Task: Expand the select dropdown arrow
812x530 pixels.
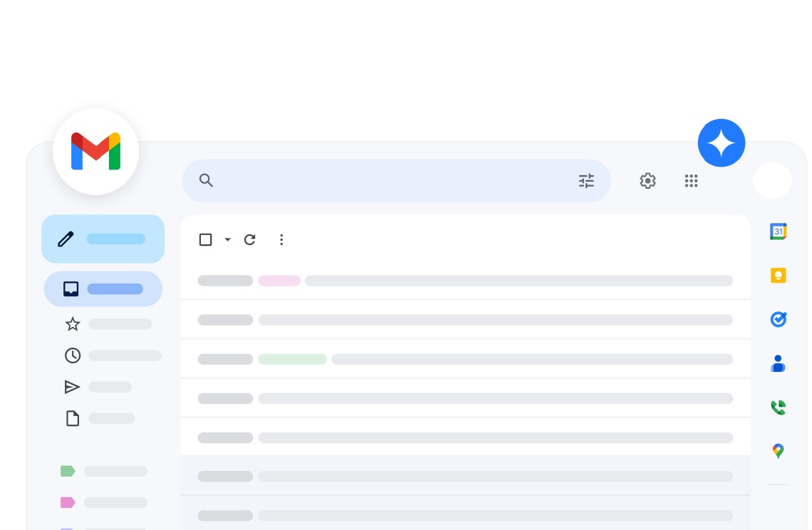Action: (227, 239)
